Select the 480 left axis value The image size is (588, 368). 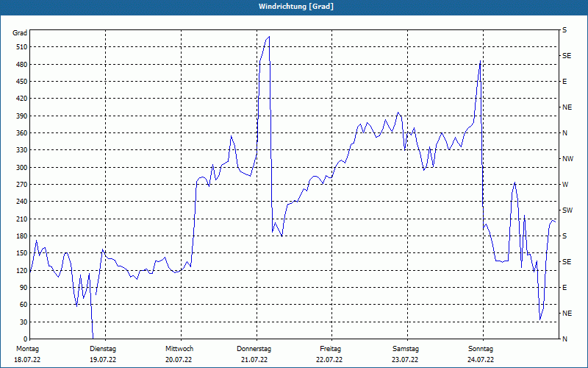pos(22,65)
